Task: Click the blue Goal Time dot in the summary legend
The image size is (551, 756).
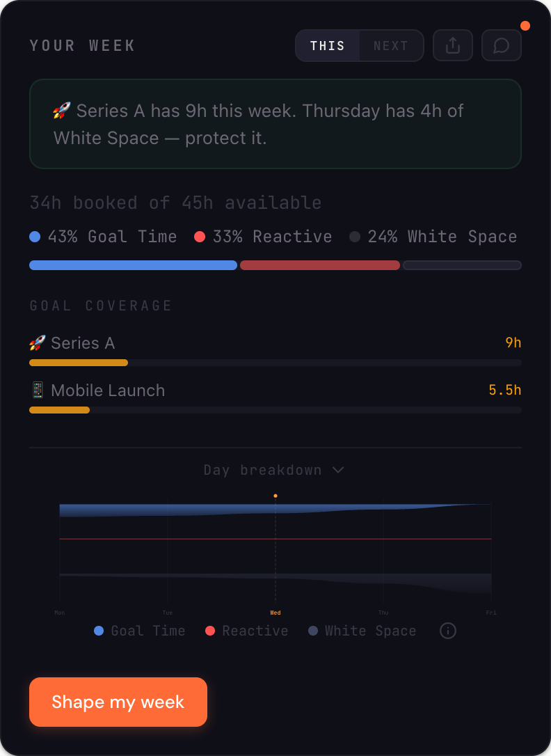Action: [x=34, y=237]
